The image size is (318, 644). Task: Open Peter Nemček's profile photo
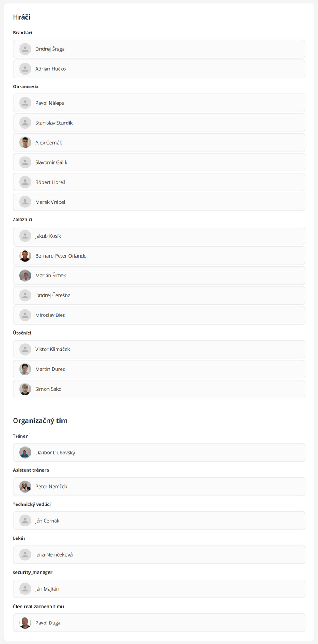tap(25, 487)
